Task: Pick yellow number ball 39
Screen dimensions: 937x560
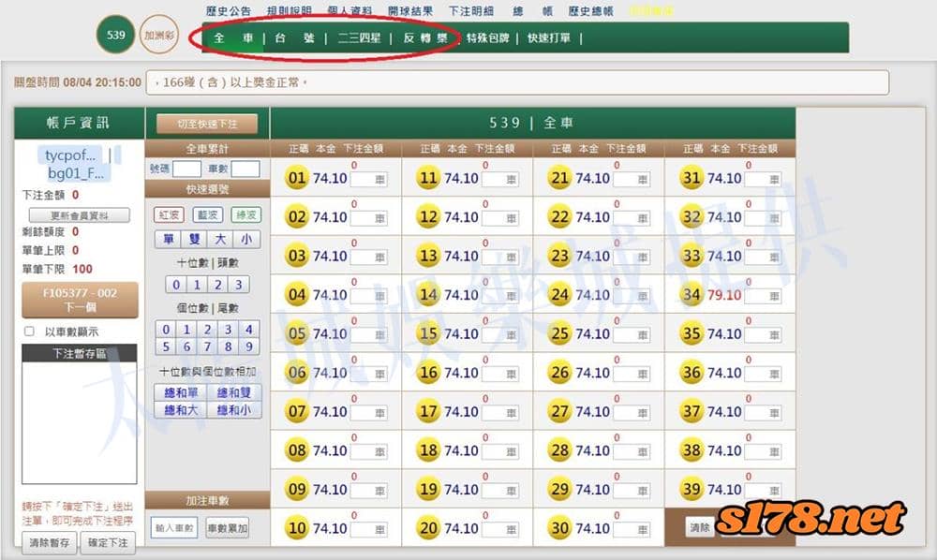Action: pyautogui.click(x=691, y=490)
